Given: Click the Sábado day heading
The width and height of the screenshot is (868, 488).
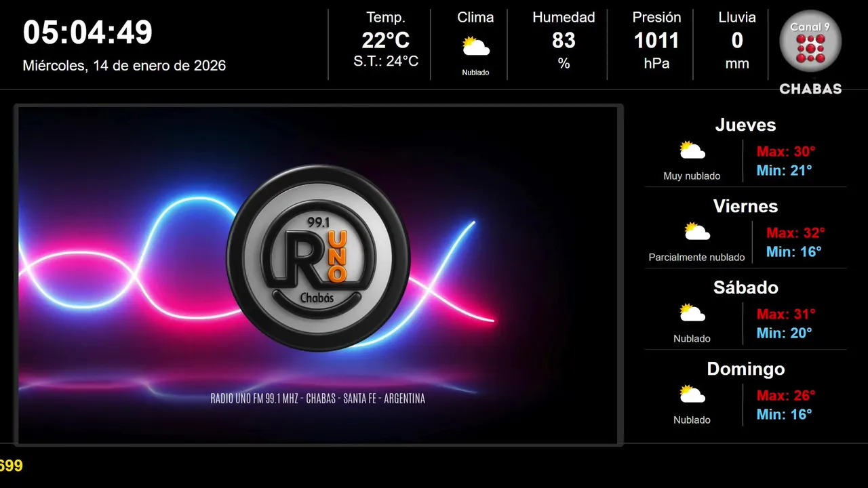Looking at the screenshot, I should (x=745, y=287).
